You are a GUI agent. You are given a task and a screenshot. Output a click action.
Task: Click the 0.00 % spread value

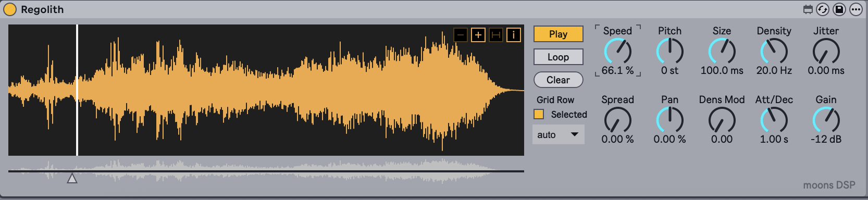(617, 139)
